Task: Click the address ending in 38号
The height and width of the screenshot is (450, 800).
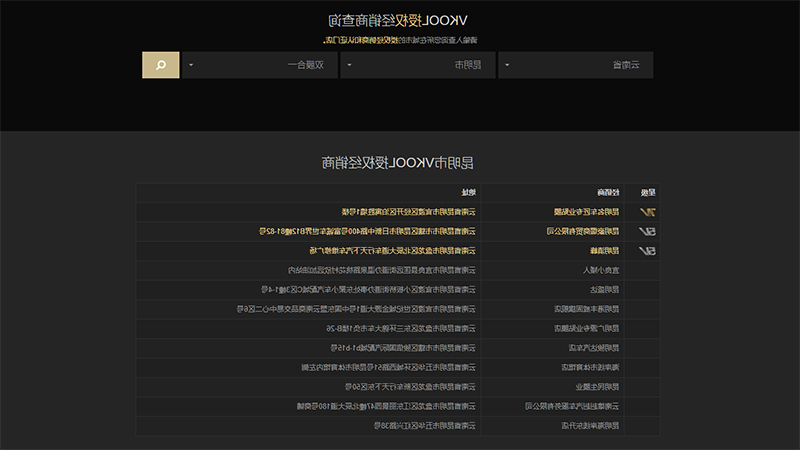Action: click(x=424, y=425)
